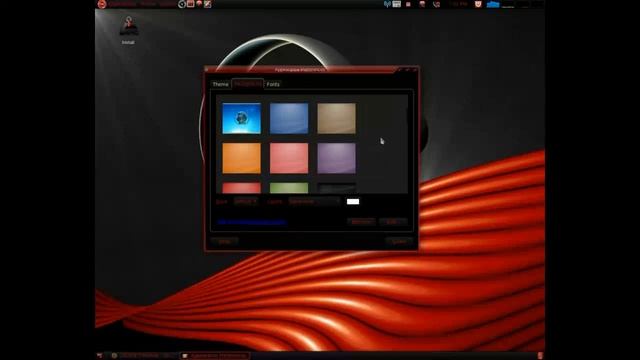Viewport: 640px width, 360px height.
Task: Select the Appearance Preferences taskbar entry
Action: [x=215, y=356]
